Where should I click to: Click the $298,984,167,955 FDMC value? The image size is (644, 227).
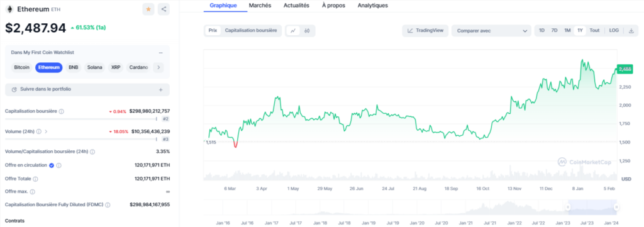click(150, 204)
